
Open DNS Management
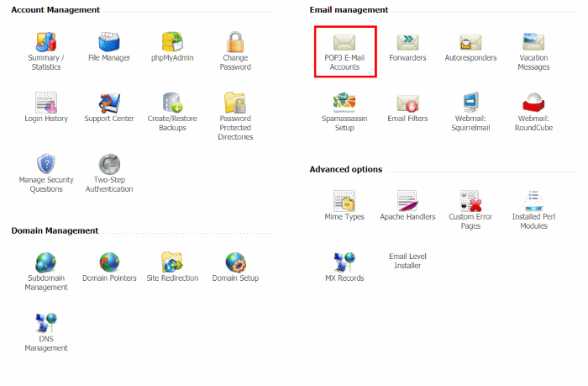tap(45, 323)
